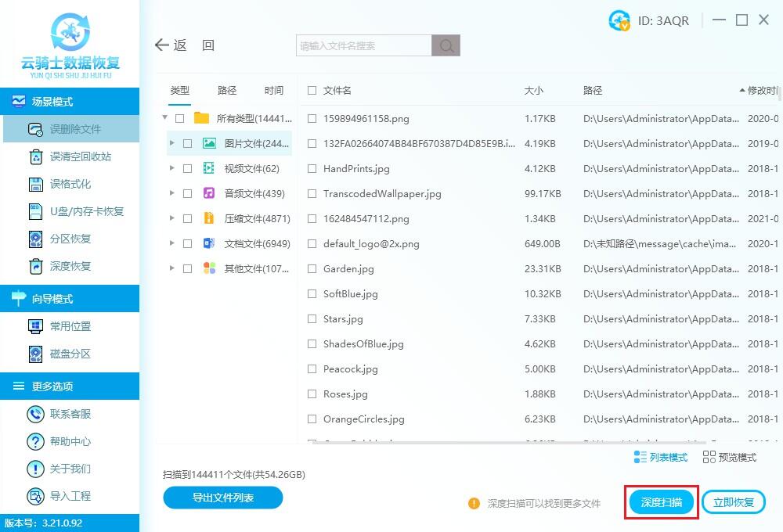Screen dimensions: 783x532
Task: Switch to the 路径 tab
Action: 227,90
